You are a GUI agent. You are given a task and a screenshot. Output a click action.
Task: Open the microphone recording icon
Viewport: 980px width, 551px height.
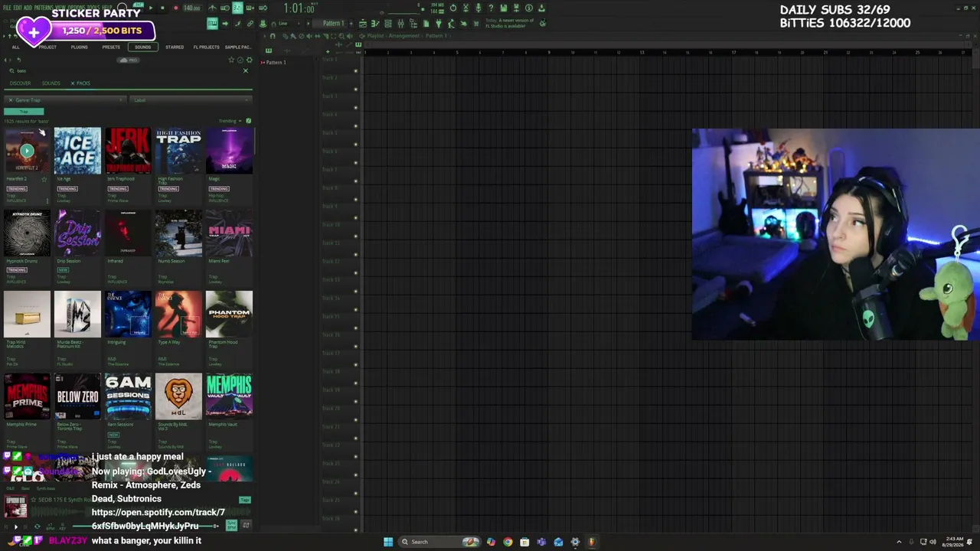478,8
